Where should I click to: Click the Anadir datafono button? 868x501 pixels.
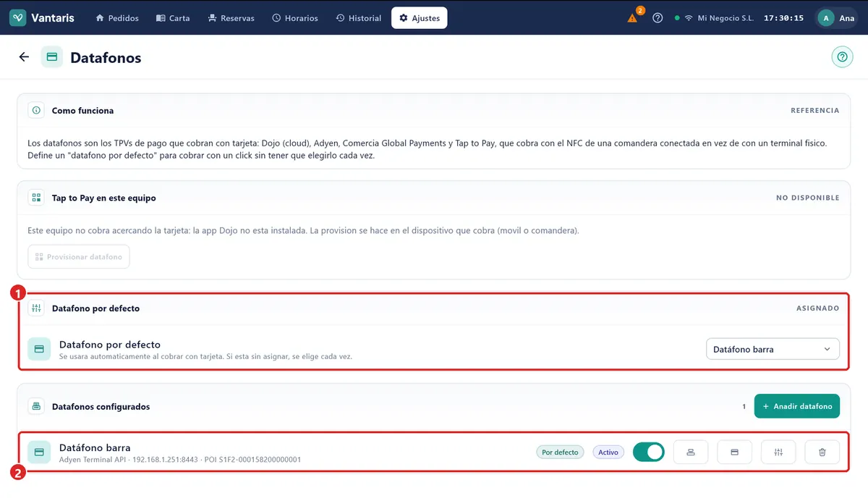(797, 406)
